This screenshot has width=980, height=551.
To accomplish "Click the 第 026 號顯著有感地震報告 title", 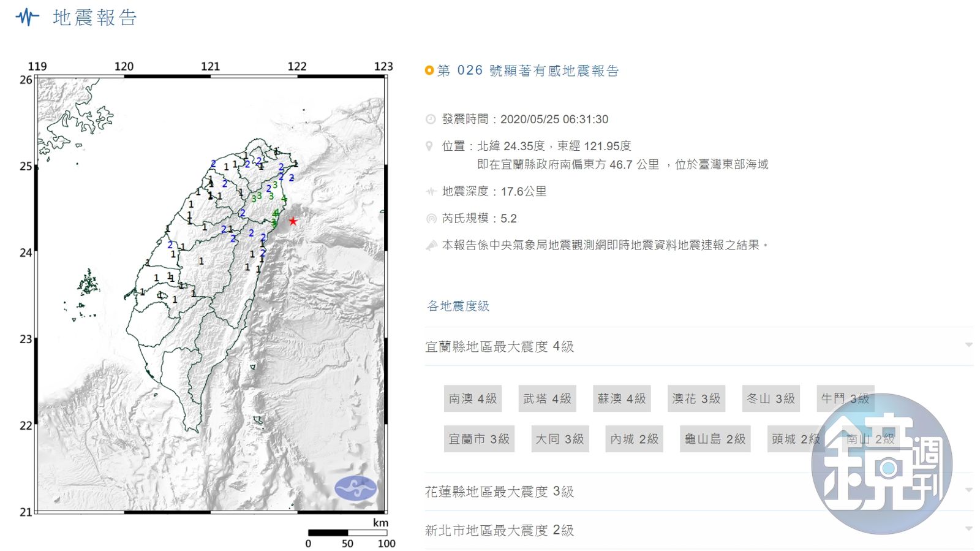I will [x=528, y=70].
